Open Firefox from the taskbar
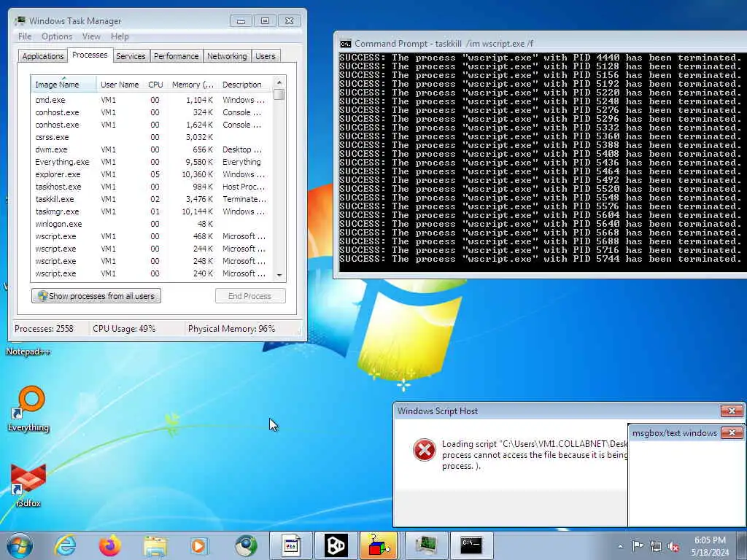This screenshot has height=560, width=747. tap(109, 545)
